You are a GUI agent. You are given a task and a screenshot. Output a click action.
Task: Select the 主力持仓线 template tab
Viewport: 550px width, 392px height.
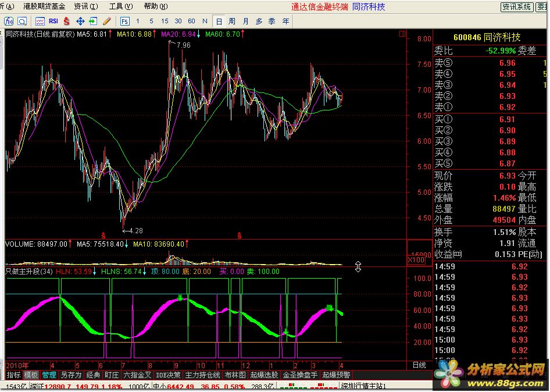[202, 375]
